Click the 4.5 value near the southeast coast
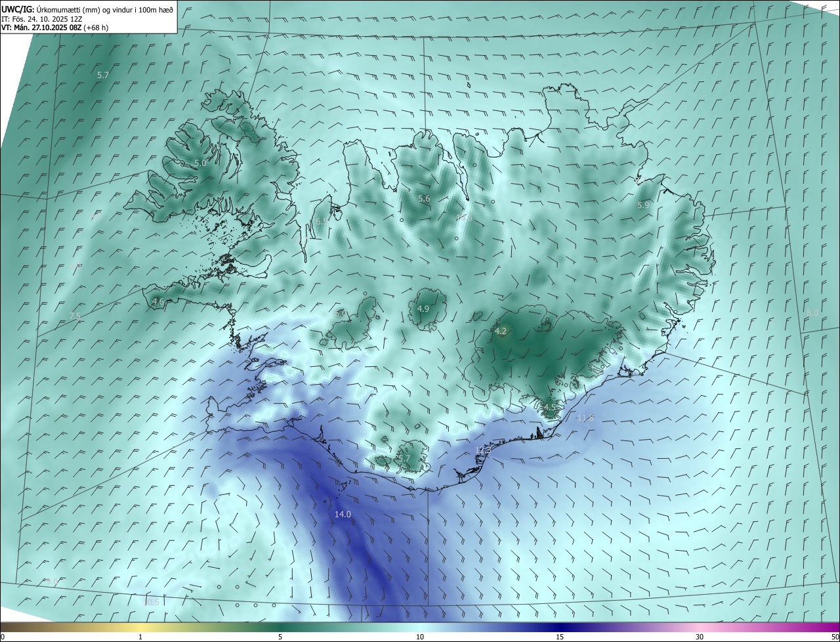 coord(549,407)
